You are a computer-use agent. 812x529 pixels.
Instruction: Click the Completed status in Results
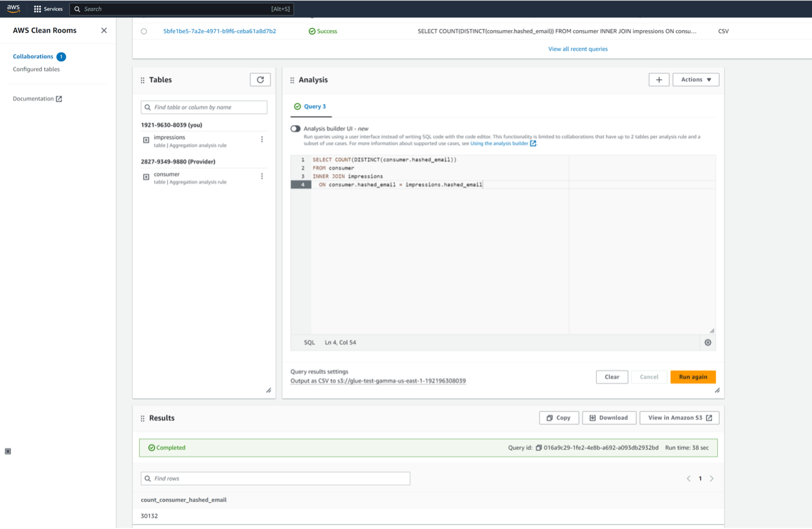click(167, 448)
